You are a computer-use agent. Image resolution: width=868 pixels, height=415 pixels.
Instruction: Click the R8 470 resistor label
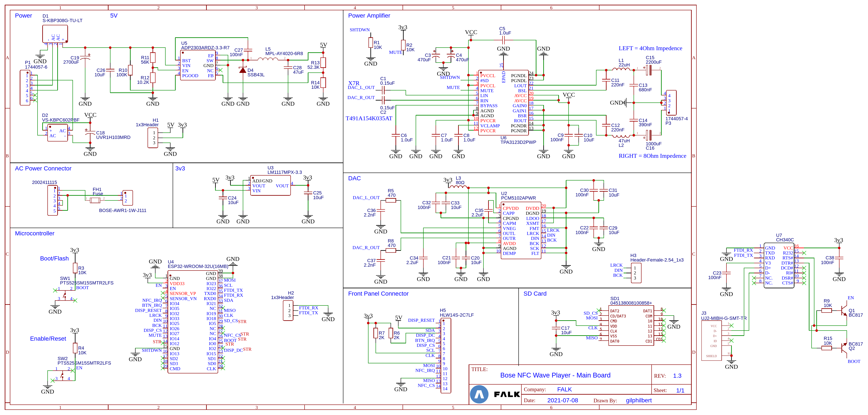pyautogui.click(x=391, y=243)
